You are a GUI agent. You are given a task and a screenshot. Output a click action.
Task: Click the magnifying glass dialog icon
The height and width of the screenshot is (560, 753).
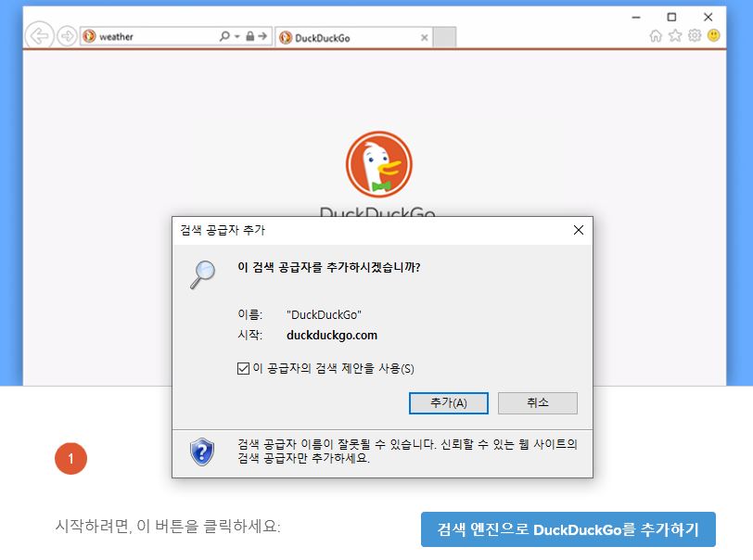click(x=203, y=274)
